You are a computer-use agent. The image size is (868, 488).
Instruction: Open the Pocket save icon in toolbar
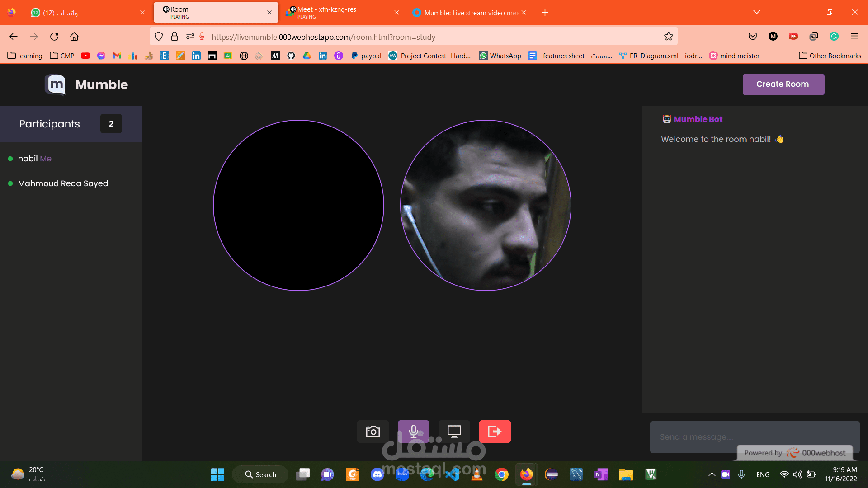(752, 37)
